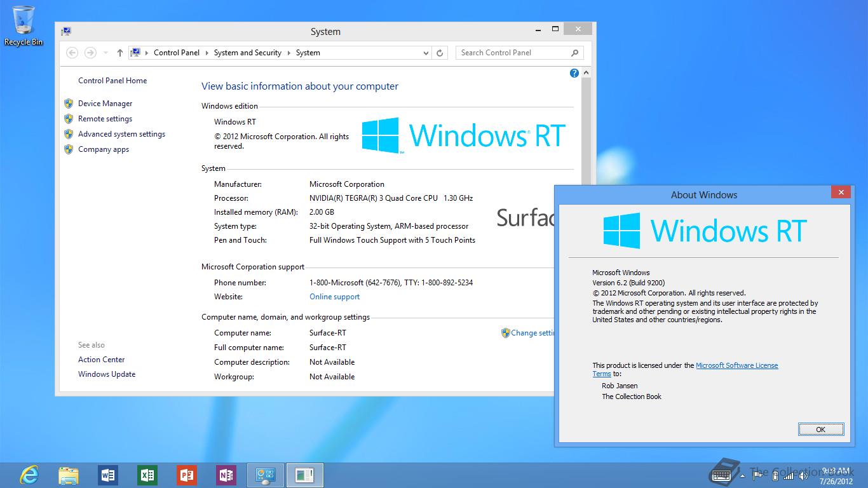The width and height of the screenshot is (868, 488).
Task: Open Control Panel Home link
Action: point(112,81)
